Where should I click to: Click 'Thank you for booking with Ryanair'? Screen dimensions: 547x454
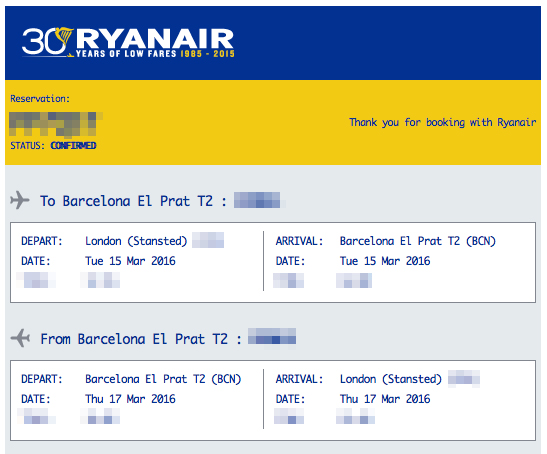coord(443,122)
